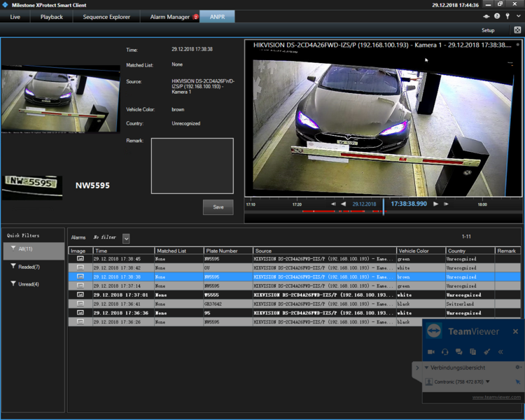
Task: Play video backward
Action: pos(343,204)
